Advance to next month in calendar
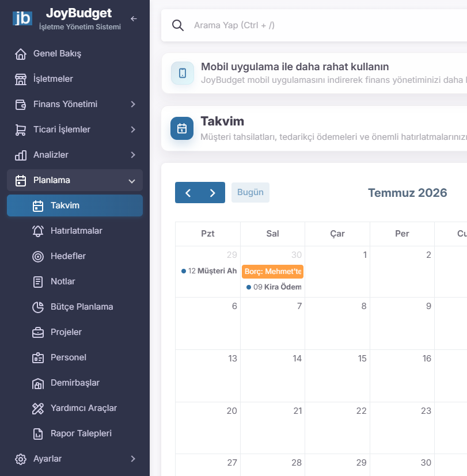This screenshot has height=476, width=467. 212,193
